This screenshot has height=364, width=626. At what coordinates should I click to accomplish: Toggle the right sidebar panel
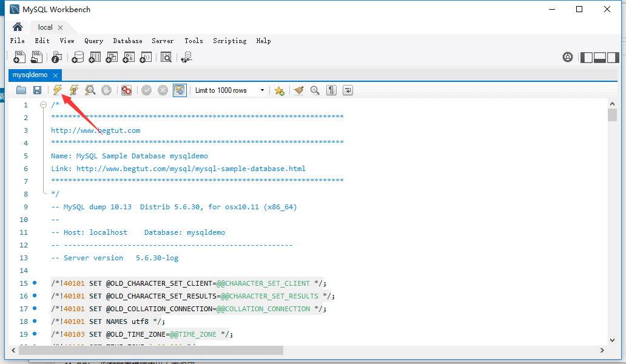[613, 58]
